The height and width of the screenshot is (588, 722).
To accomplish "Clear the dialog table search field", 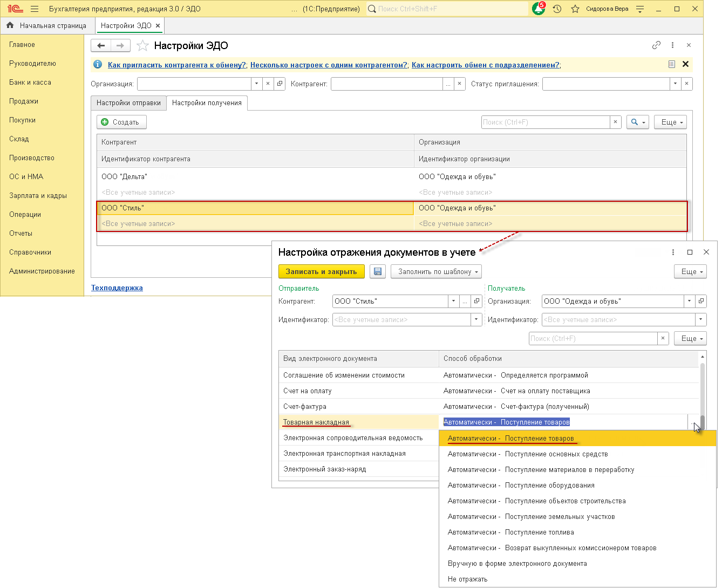I will point(663,338).
